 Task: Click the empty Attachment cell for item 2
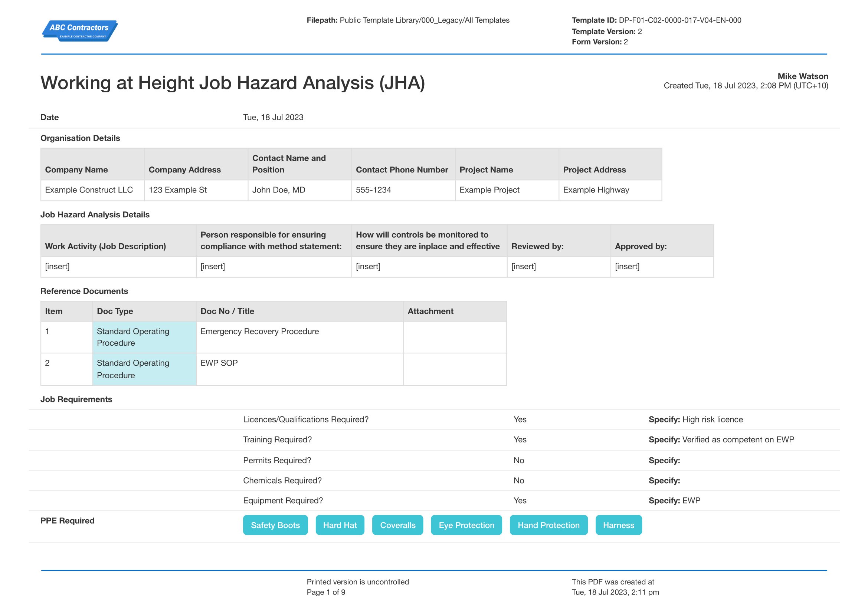[455, 369]
